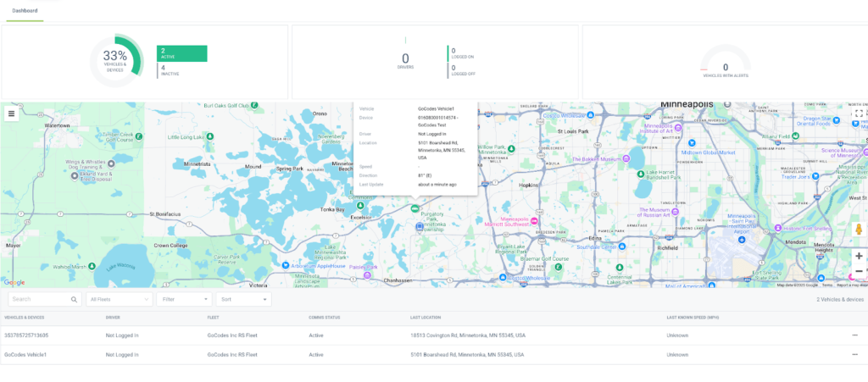Image resolution: width=868 pixels, height=382 pixels.
Task: Sort by Driver column header
Action: tap(113, 318)
